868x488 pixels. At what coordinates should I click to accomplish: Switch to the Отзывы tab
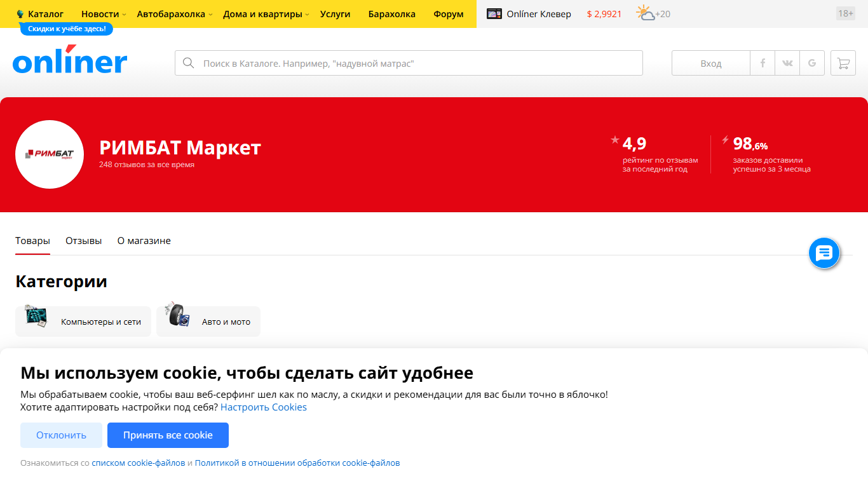pyautogui.click(x=83, y=241)
